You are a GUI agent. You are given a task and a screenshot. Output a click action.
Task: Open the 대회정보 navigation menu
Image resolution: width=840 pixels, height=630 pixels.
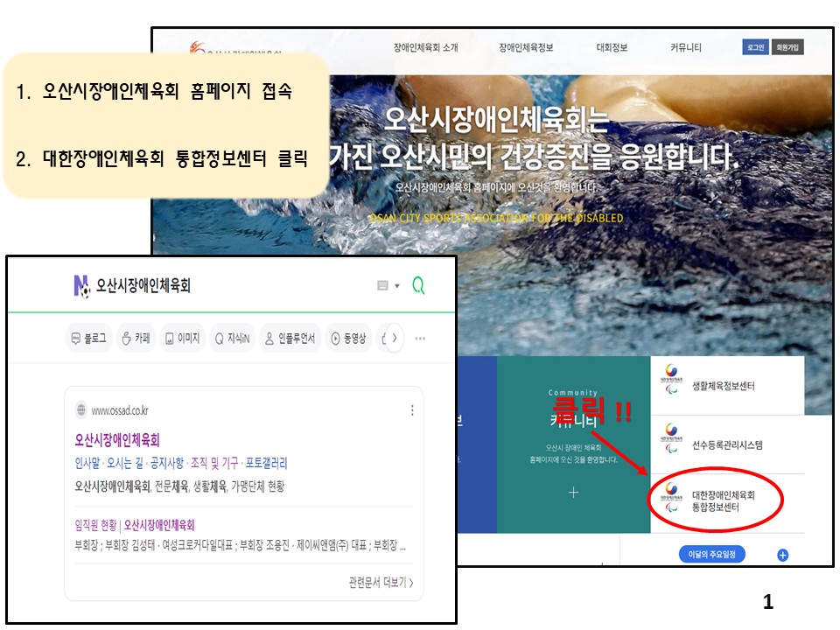[612, 48]
